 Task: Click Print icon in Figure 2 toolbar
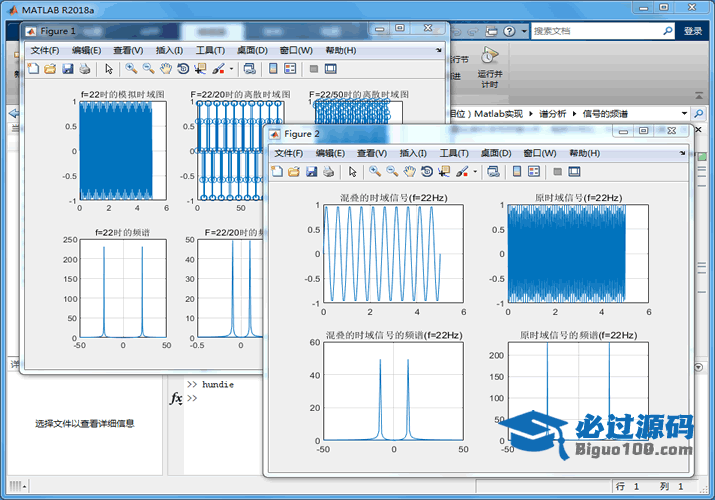(328, 172)
